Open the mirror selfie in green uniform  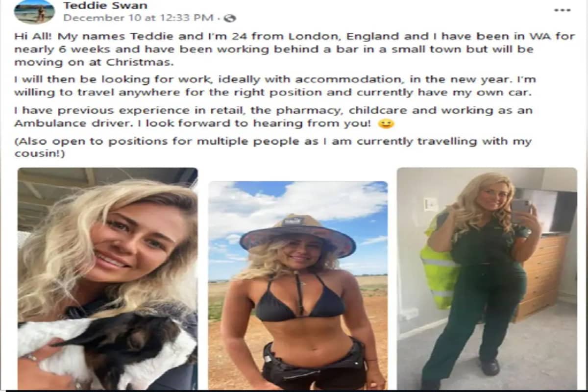(x=487, y=279)
